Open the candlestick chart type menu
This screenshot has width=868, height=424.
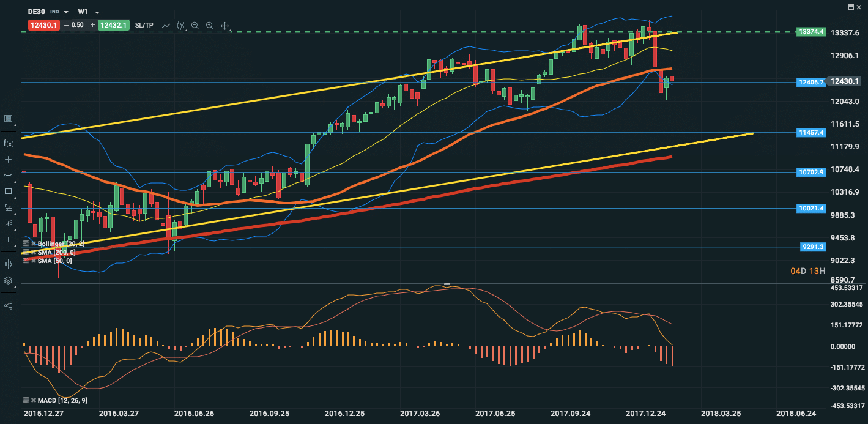click(x=180, y=26)
